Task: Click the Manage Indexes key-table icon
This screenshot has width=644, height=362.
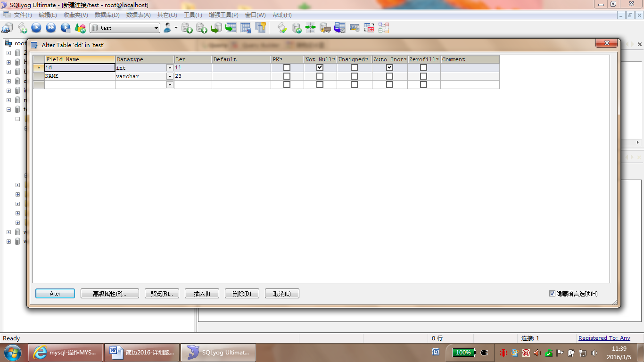Action: pyautogui.click(x=260, y=28)
